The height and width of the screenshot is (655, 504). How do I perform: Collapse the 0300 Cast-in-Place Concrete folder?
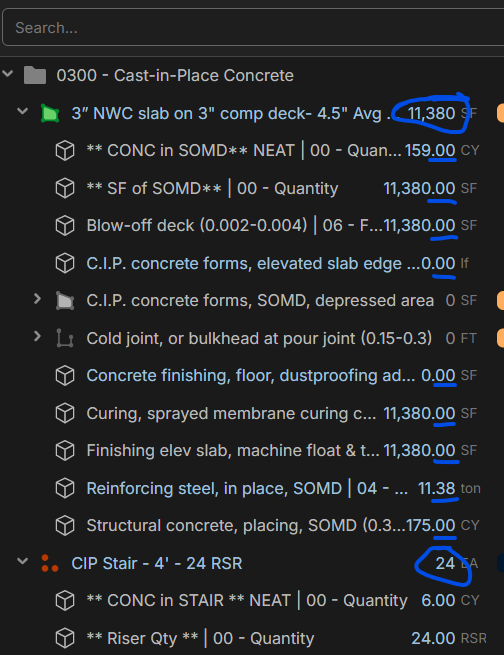coord(8,74)
